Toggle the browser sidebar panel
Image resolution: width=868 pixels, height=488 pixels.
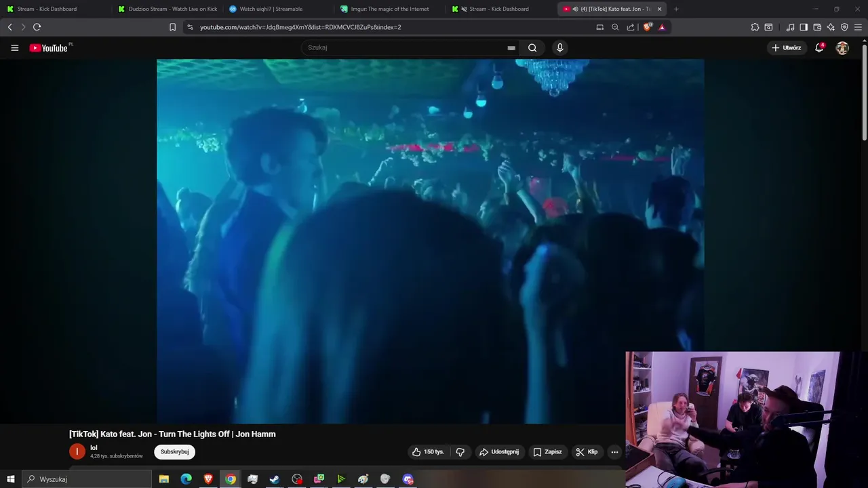804,27
